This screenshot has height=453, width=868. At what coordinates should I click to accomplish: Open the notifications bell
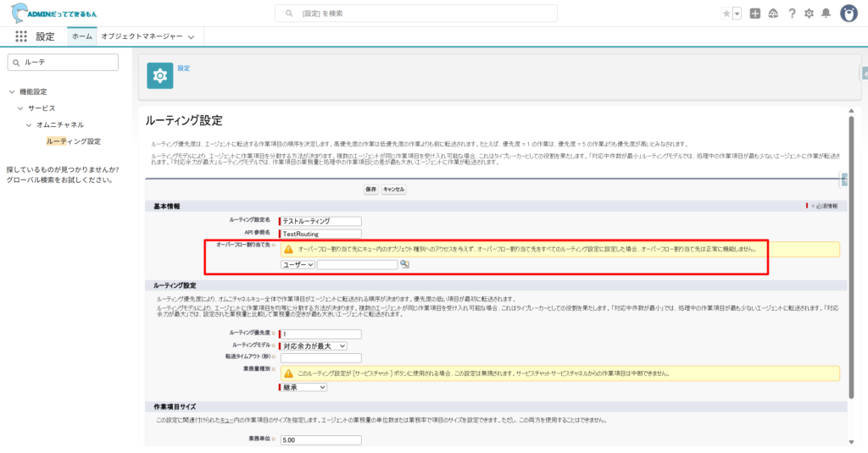coord(826,14)
